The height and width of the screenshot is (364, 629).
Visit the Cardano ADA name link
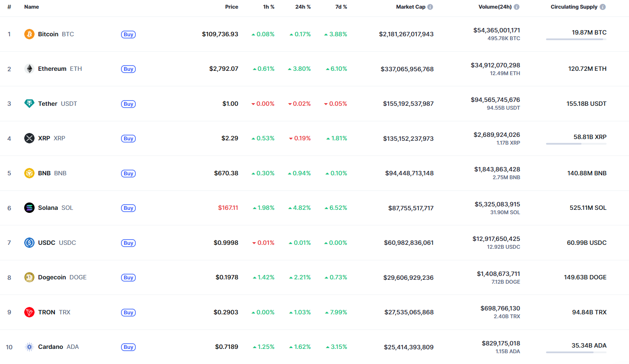(x=58, y=347)
